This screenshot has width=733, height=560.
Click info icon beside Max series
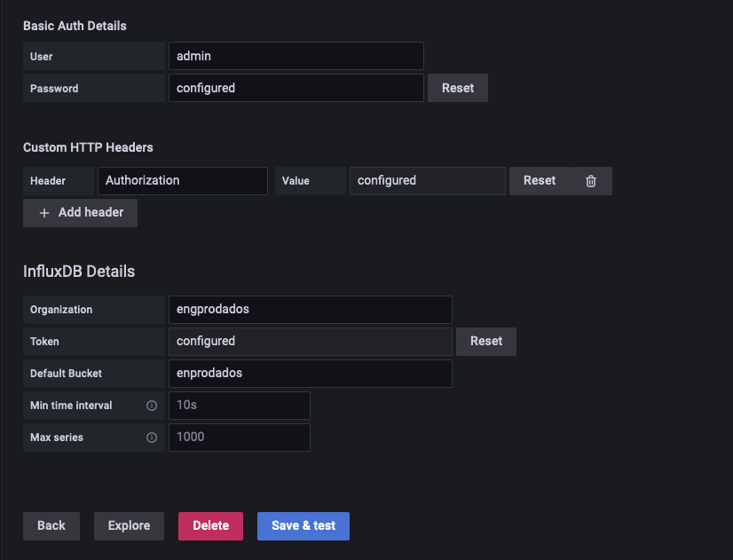click(152, 438)
